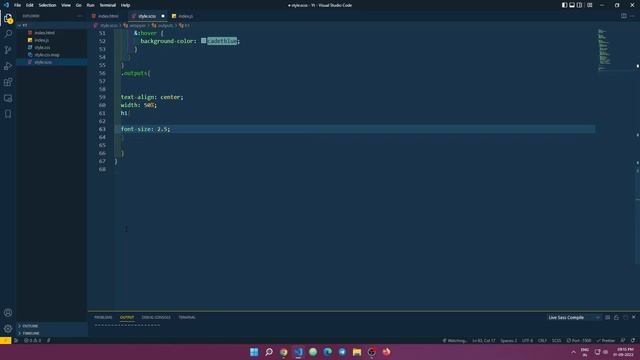Open the Explorer views ellipsis menu
The image size is (640, 360).
coord(80,16)
